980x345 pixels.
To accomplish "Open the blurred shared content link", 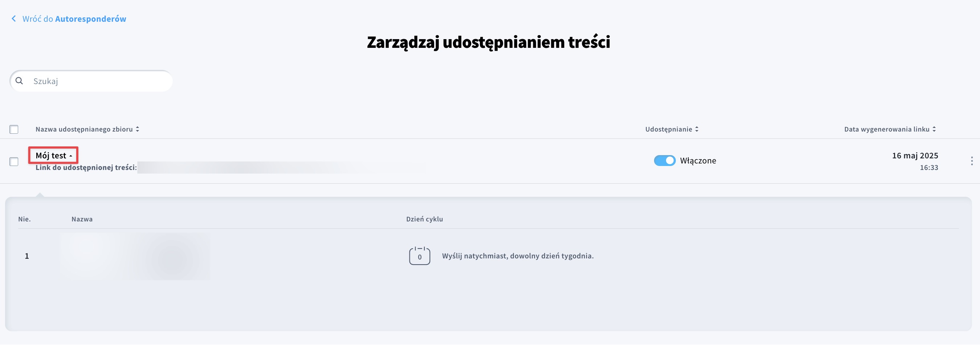I will click(x=282, y=167).
